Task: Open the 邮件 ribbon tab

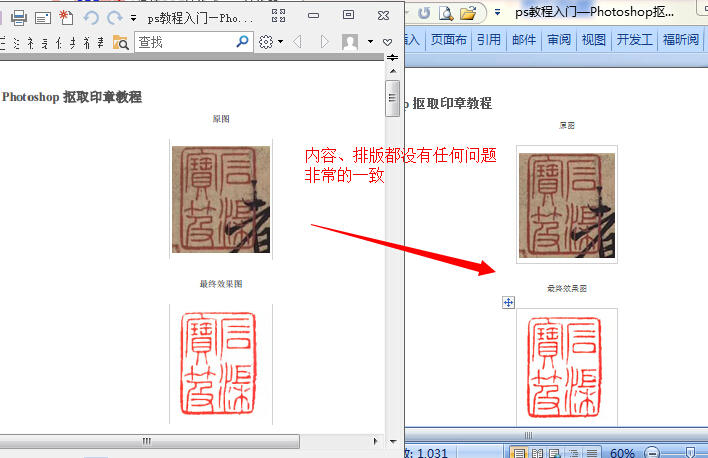Action: pos(524,40)
